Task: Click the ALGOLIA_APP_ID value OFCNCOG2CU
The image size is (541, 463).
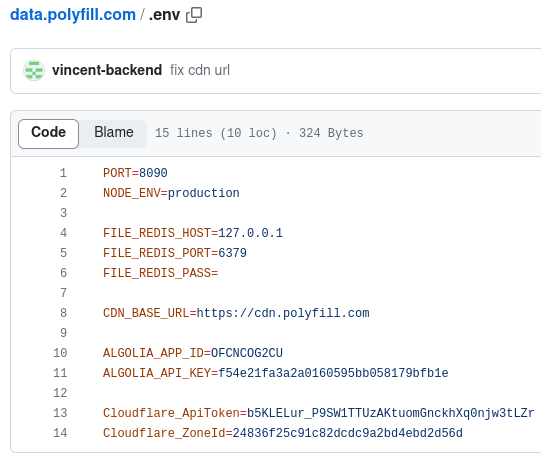Action: 247,353
